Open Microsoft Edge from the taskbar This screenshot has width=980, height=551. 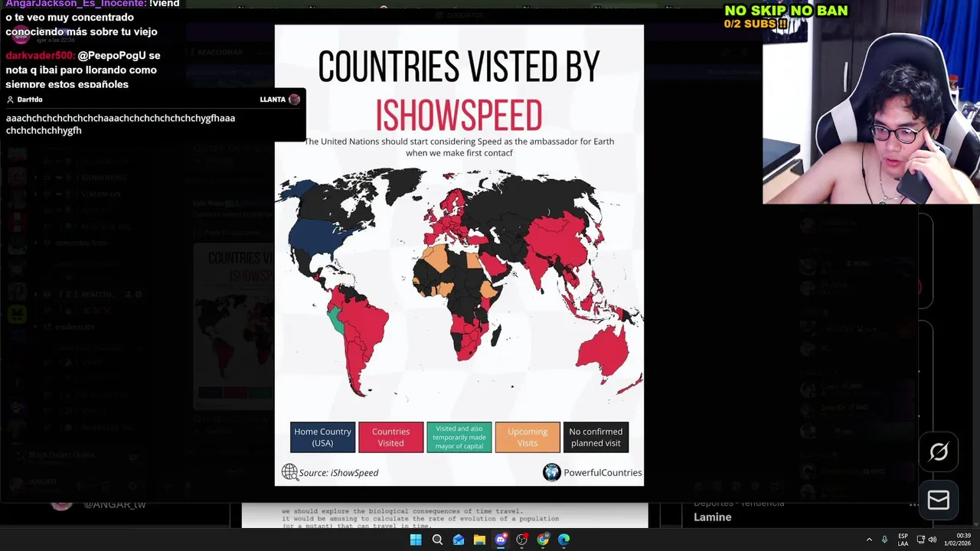coord(564,540)
